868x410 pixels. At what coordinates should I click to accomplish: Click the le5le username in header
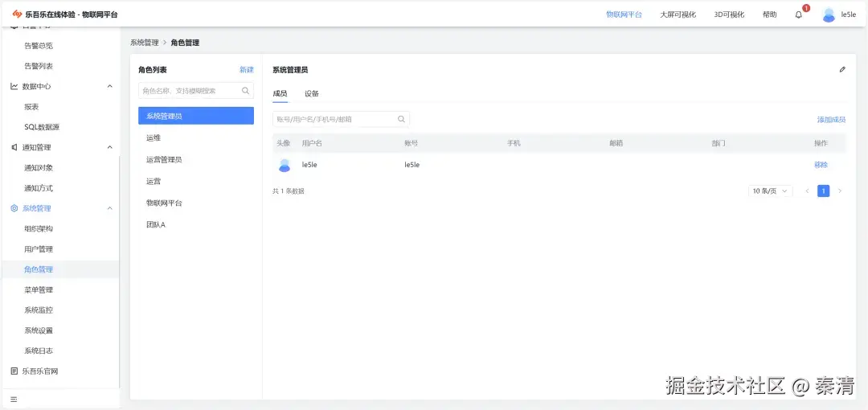coord(849,15)
